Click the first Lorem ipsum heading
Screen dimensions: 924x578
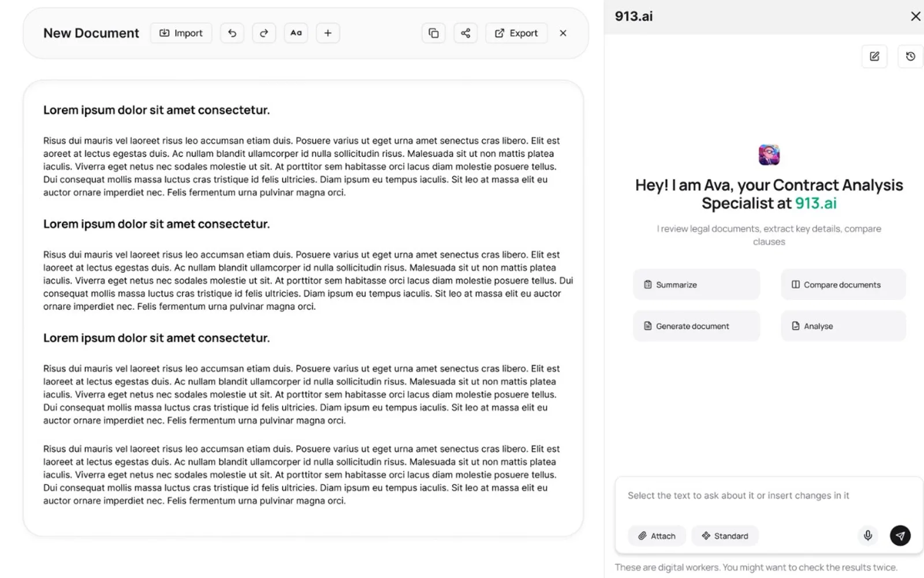pyautogui.click(x=157, y=110)
